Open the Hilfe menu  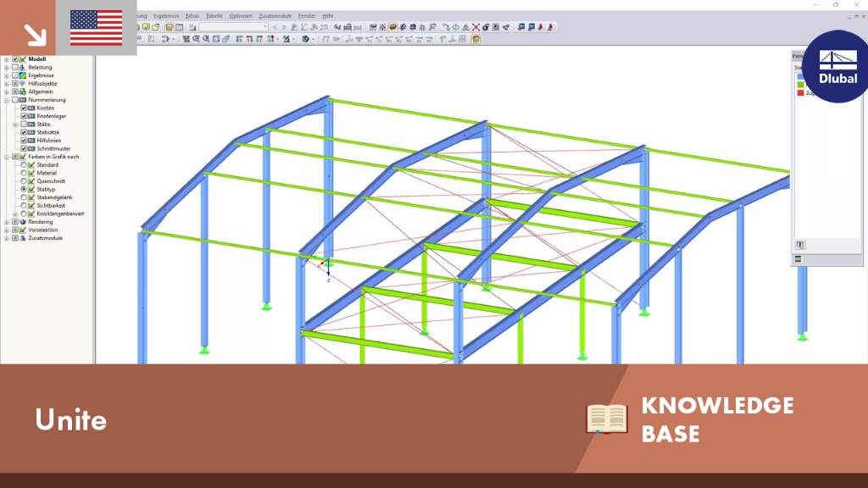328,16
